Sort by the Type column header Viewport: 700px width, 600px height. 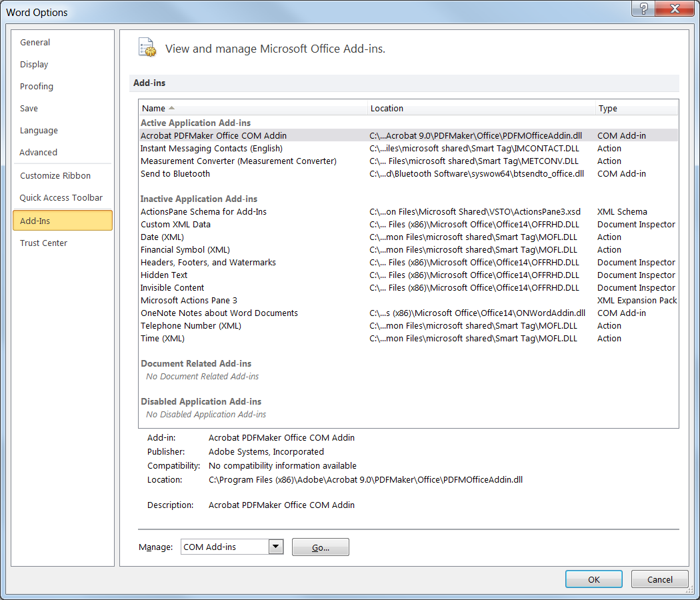(x=637, y=109)
